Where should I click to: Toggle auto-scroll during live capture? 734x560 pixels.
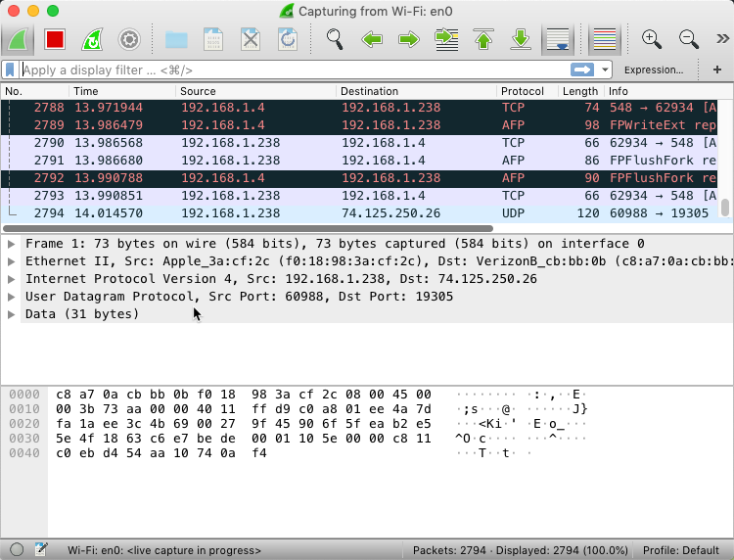point(558,39)
